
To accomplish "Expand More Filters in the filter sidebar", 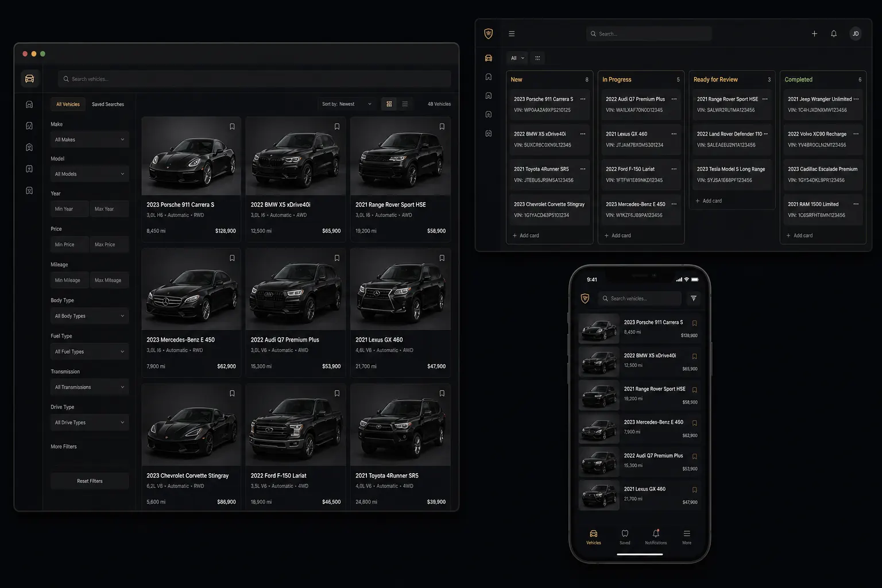I will [x=64, y=447].
